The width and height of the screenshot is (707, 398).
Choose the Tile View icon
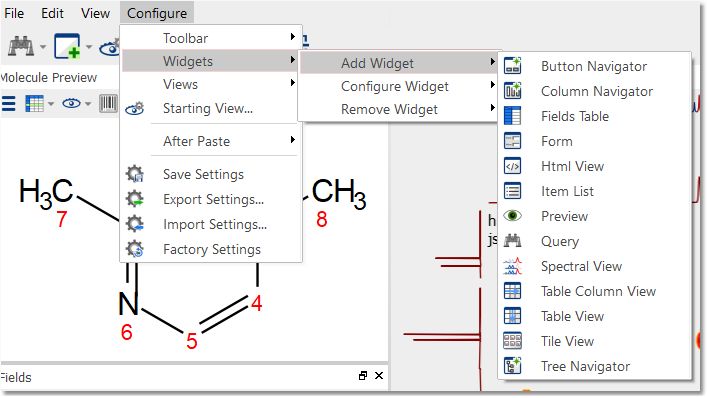click(x=512, y=341)
